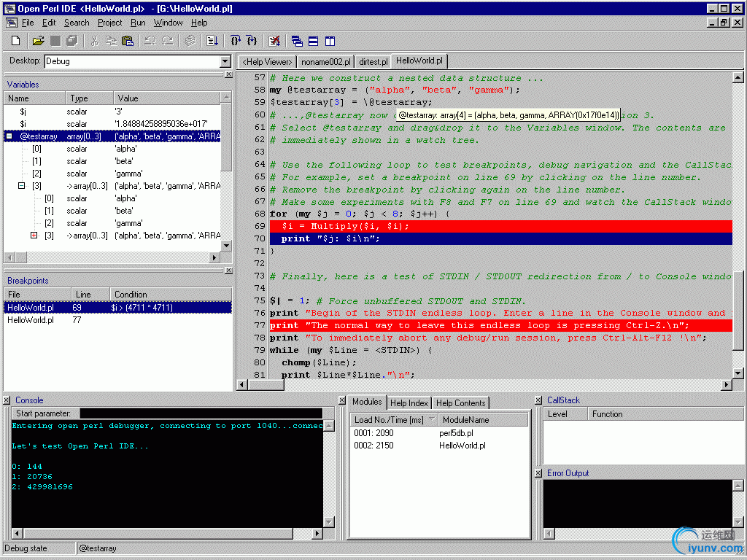The width and height of the screenshot is (747, 560).
Task: Click the Cut scissors icon
Action: point(94,41)
